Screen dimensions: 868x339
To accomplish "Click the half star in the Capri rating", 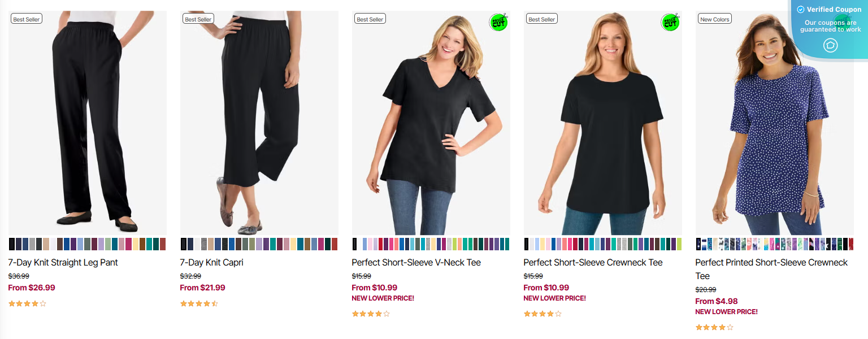I will [214, 303].
